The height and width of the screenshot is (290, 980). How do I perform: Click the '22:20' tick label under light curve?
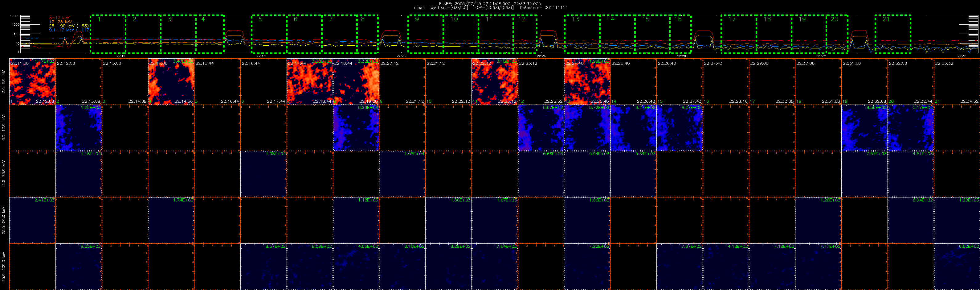tap(401, 56)
